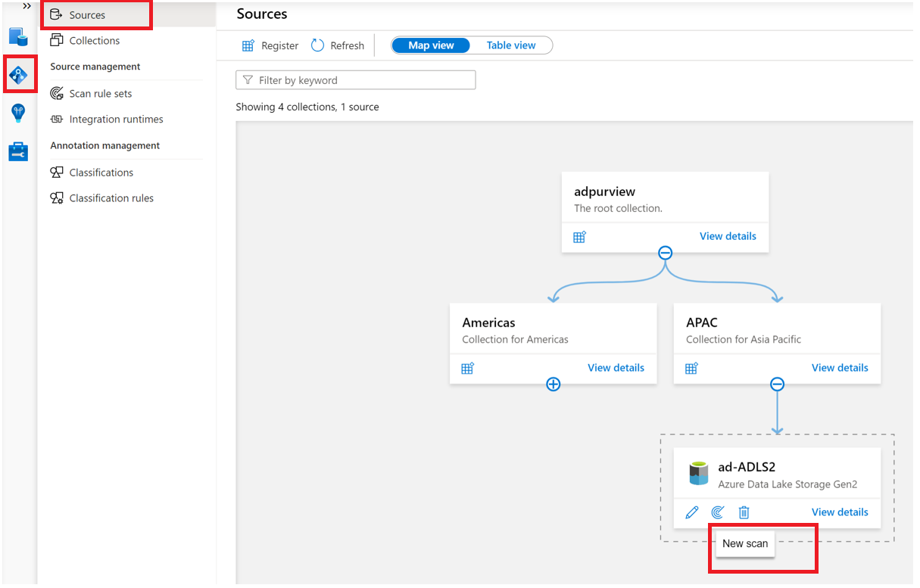
Task: Delete ad-ADLS2 using the trash icon
Action: tap(744, 512)
